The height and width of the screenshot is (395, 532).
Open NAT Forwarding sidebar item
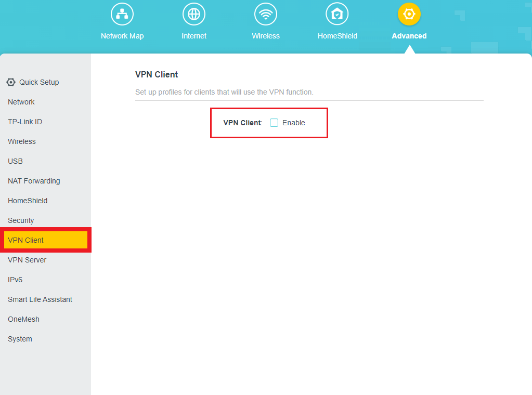point(34,181)
